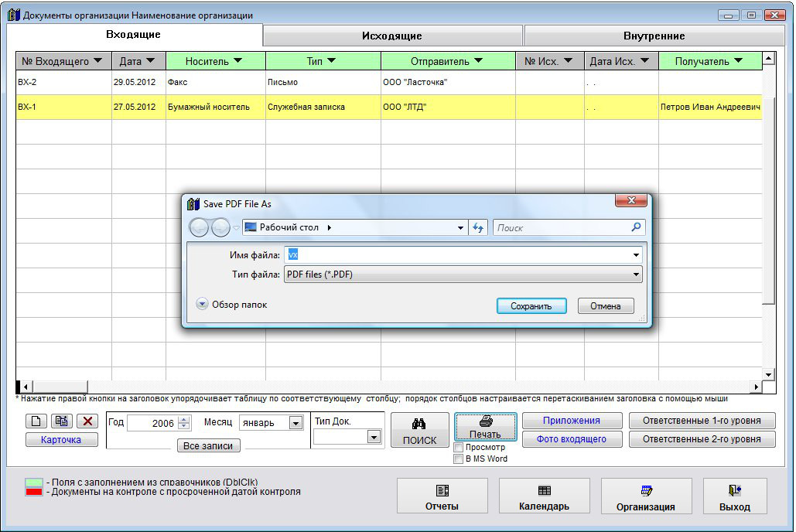Open the Календарь calendar
Image resolution: width=796 pixels, height=532 pixels.
[544, 497]
